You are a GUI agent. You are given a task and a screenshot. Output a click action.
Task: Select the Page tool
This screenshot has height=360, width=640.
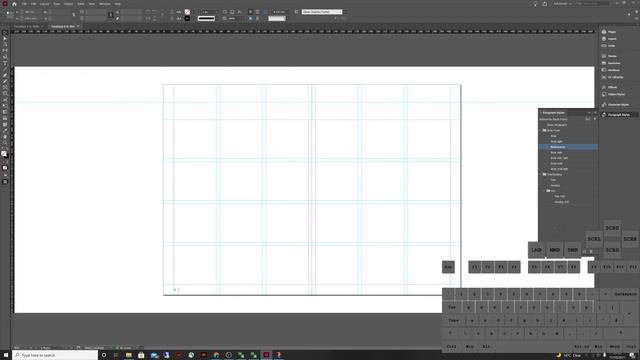[x=5, y=44]
